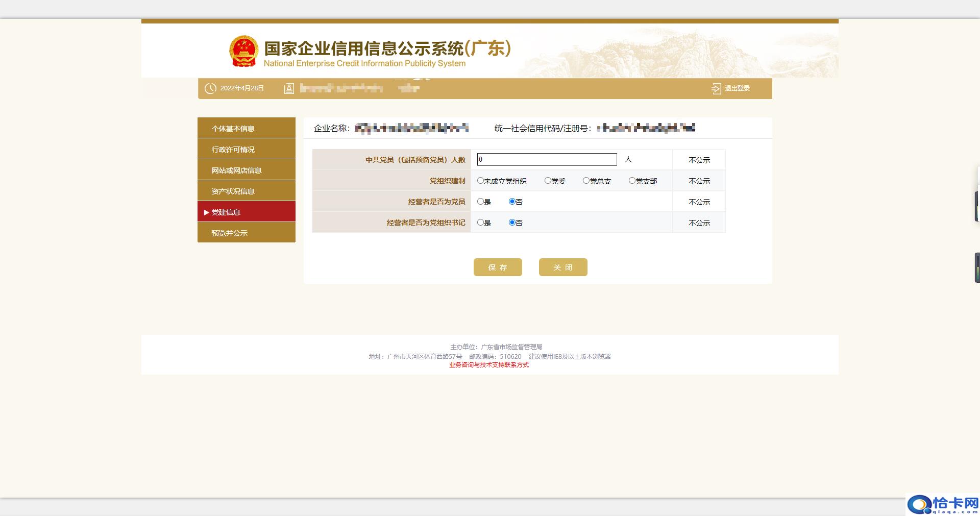Select 未成立党组织 for 党组织建制
980x516 pixels.
tap(479, 181)
